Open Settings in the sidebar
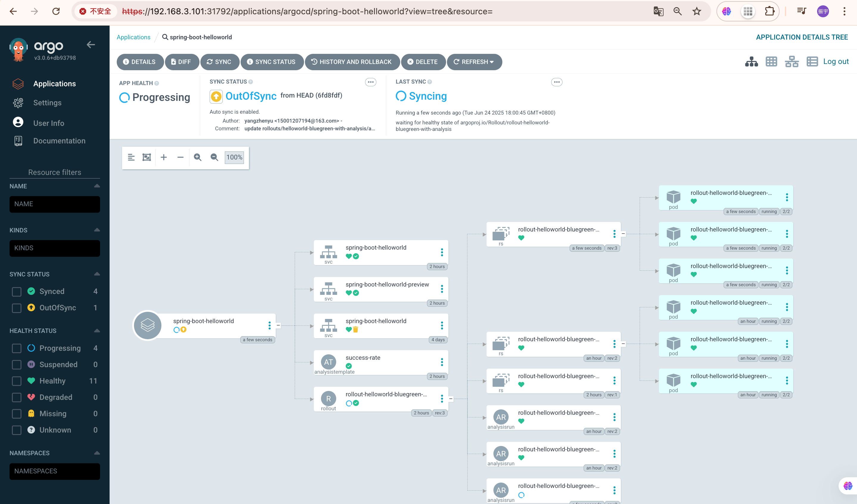Screen dimensions: 857x504 tap(47, 103)
